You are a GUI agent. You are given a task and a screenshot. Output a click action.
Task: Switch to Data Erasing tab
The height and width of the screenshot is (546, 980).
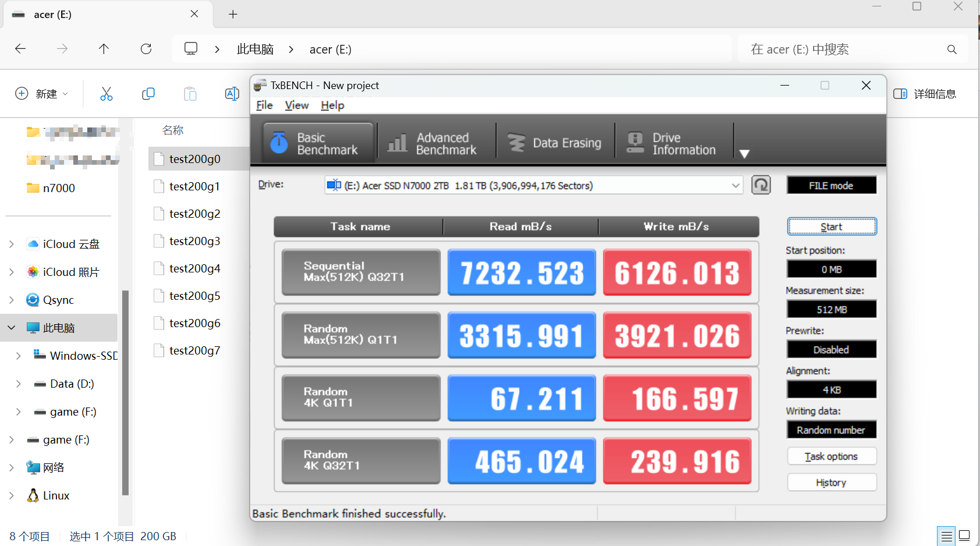[556, 143]
